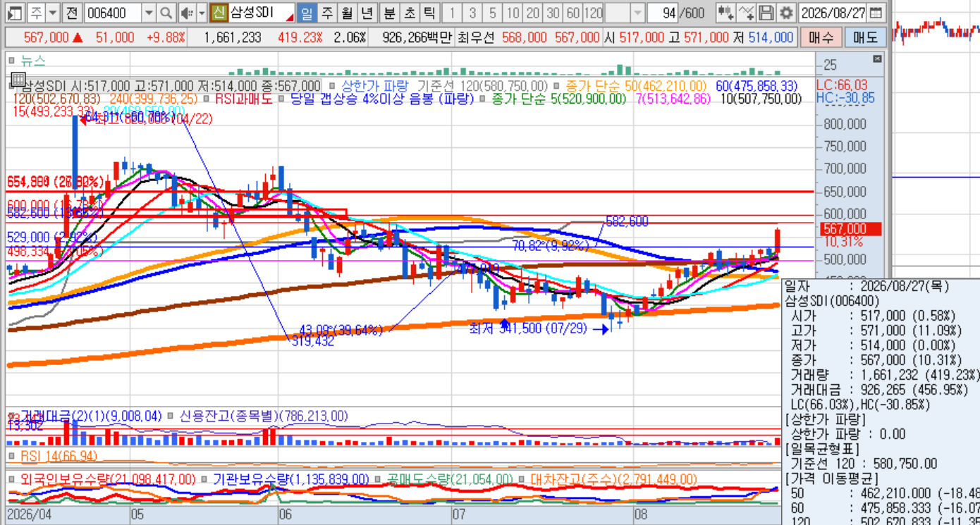The image size is (980, 525).
Task: Open chart settings gear icon
Action: point(786,13)
